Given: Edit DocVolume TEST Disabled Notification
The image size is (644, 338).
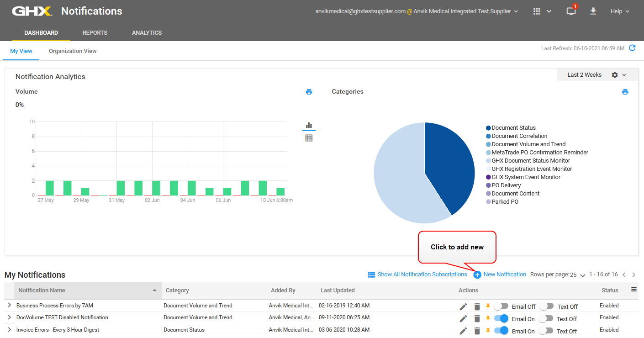Looking at the screenshot, I should [x=463, y=318].
